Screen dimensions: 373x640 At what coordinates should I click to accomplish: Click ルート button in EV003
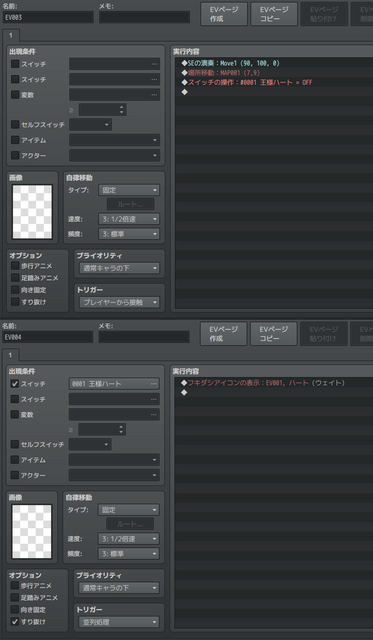[x=131, y=204]
